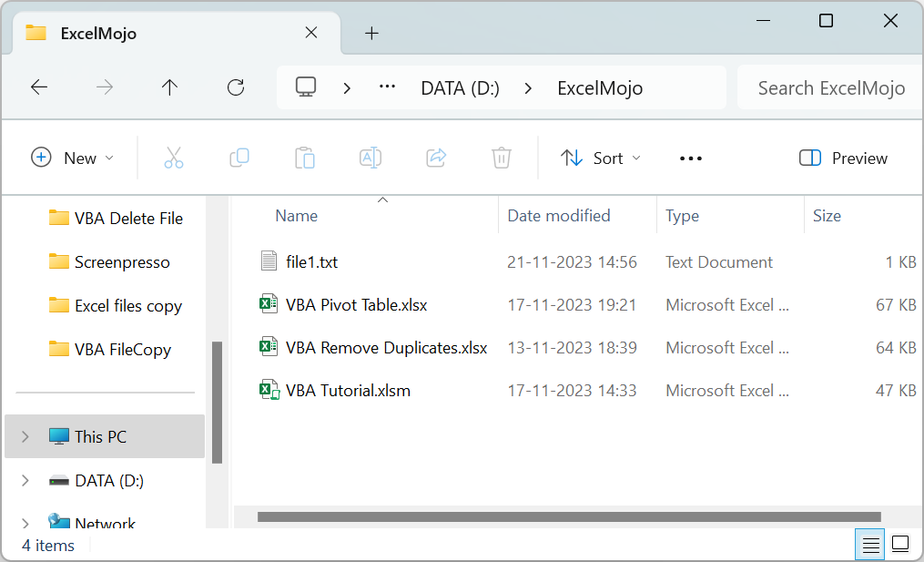Maximize the File Explorer window
The height and width of the screenshot is (562, 924).
point(827,21)
